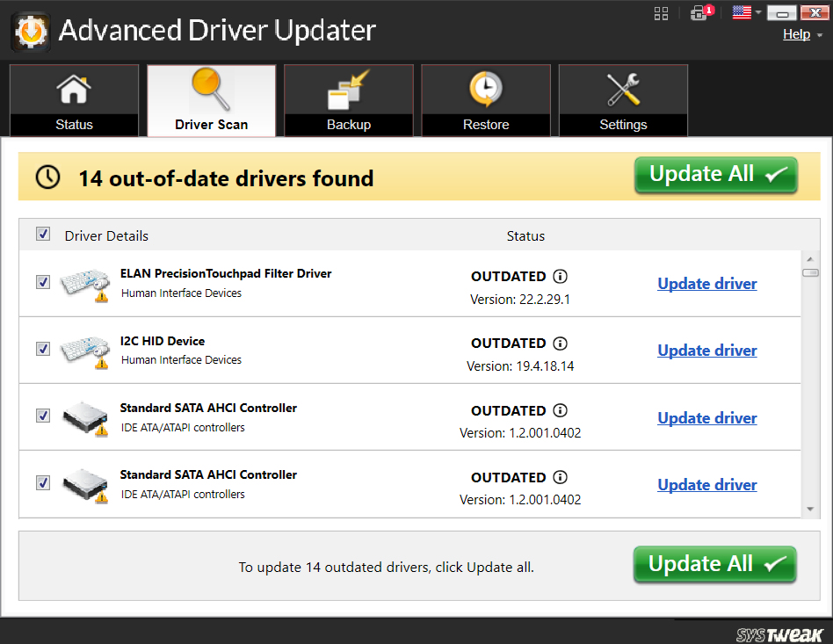The image size is (833, 644).
Task: Click info icon next to ELAN OUTDATED status
Action: point(561,276)
